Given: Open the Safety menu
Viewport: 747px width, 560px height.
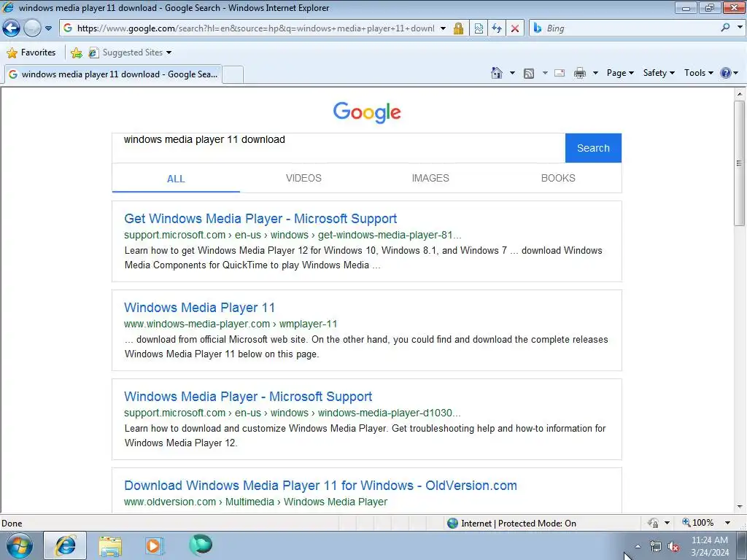Looking at the screenshot, I should click(x=659, y=73).
